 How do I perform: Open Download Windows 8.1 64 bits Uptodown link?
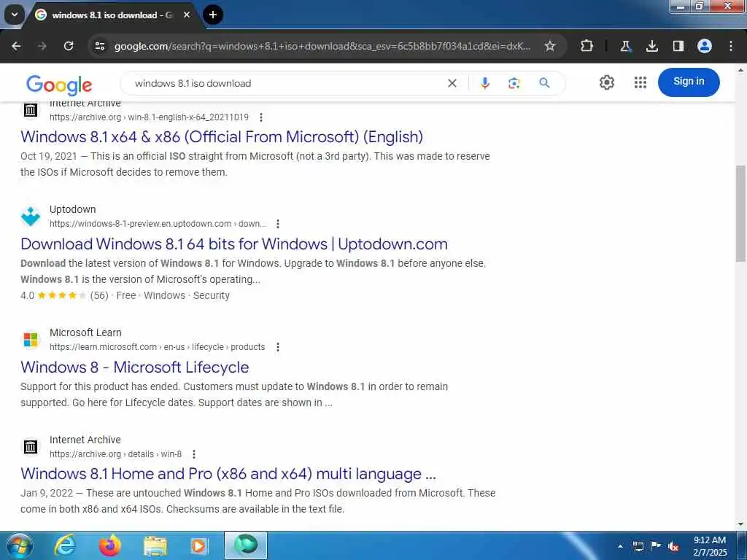[234, 244]
